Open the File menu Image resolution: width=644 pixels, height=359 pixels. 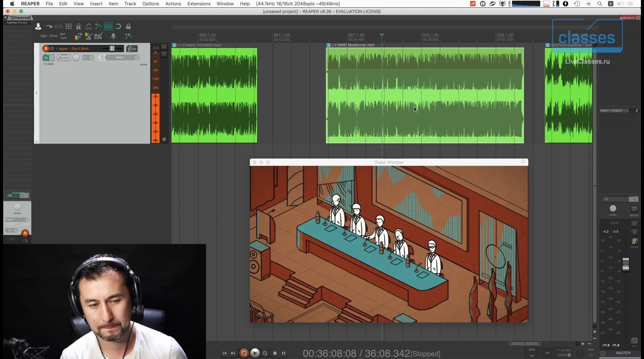click(49, 3)
